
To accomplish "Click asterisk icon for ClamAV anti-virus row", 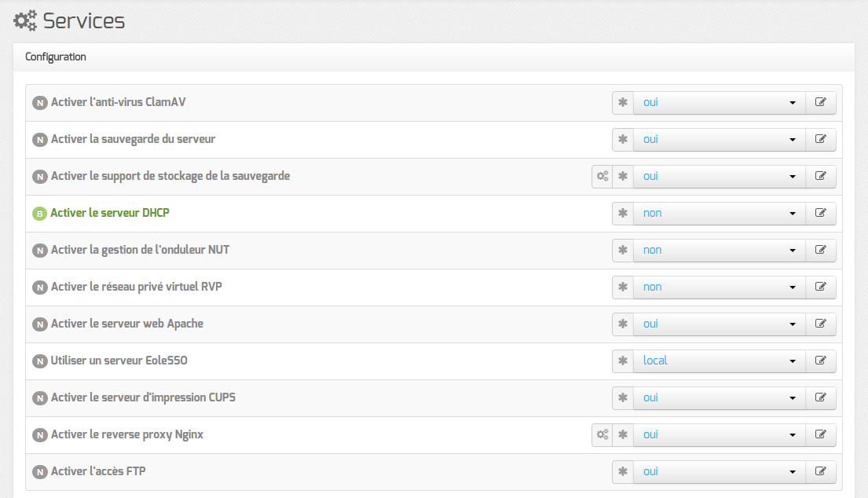I will point(623,102).
